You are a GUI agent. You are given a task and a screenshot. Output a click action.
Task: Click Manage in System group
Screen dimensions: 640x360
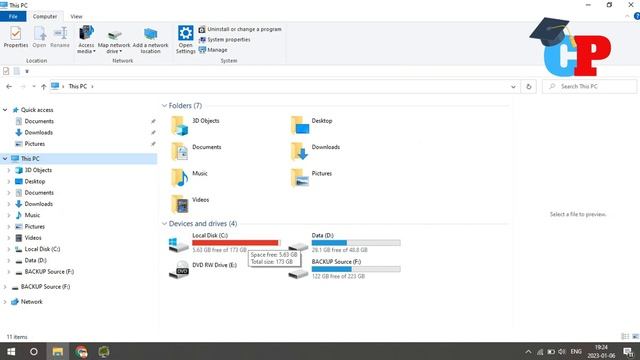tap(213, 50)
